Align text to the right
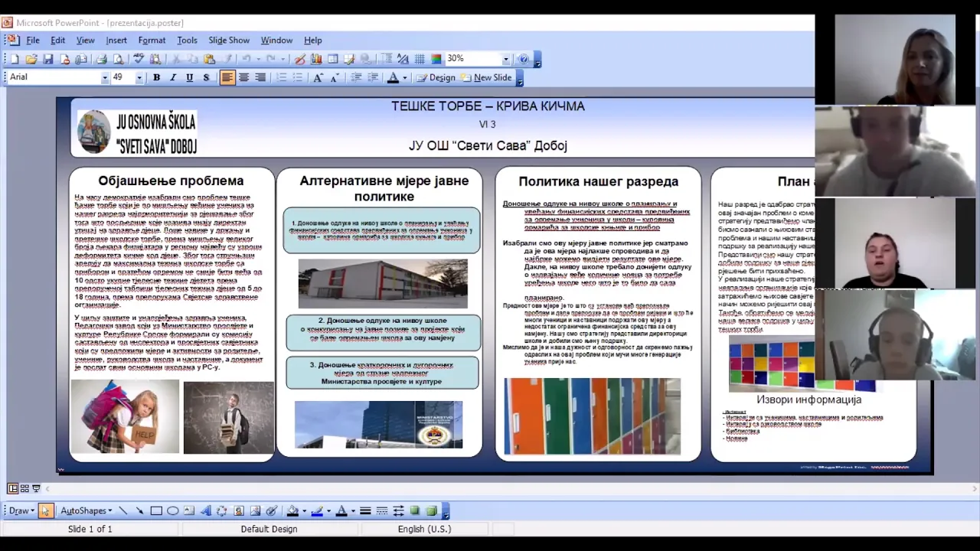The height and width of the screenshot is (551, 980). (x=260, y=77)
